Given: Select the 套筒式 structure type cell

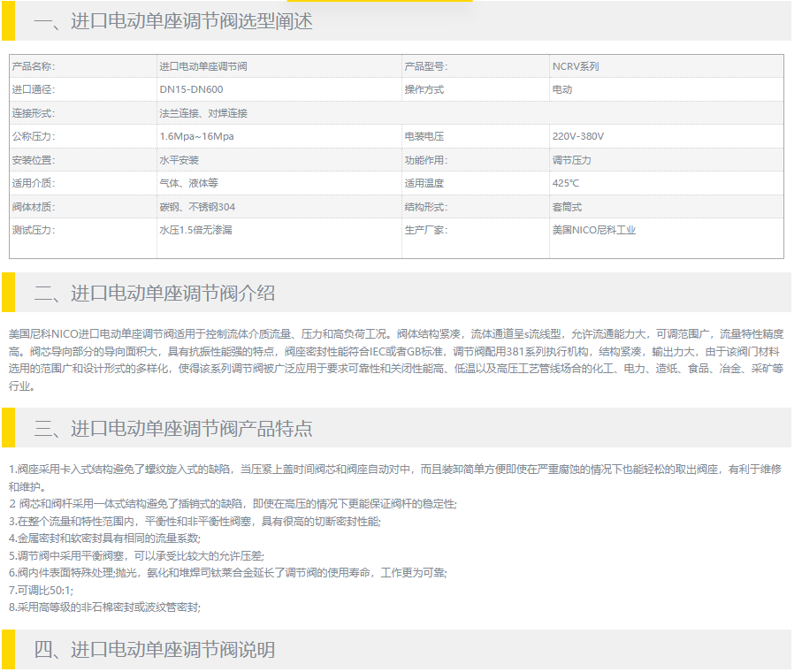Looking at the screenshot, I should 567,207.
